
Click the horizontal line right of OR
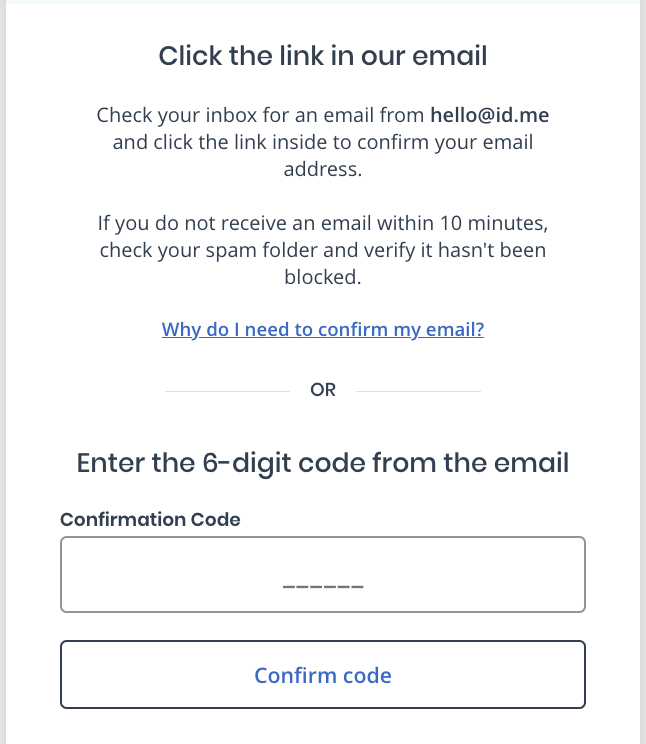pyautogui.click(x=418, y=390)
